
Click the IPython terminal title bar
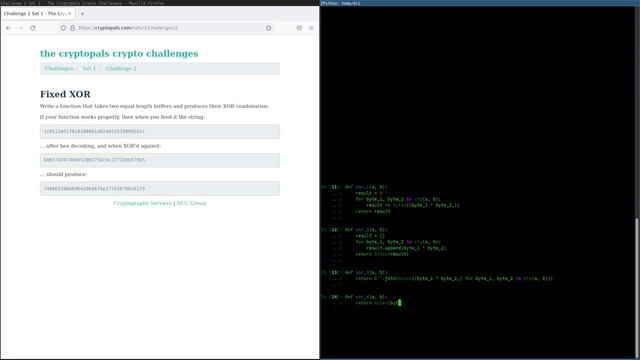pyautogui.click(x=480, y=3)
